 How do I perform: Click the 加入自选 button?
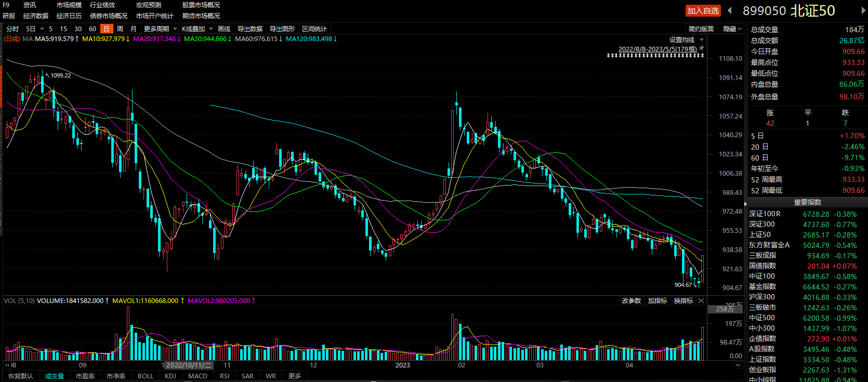coord(703,11)
